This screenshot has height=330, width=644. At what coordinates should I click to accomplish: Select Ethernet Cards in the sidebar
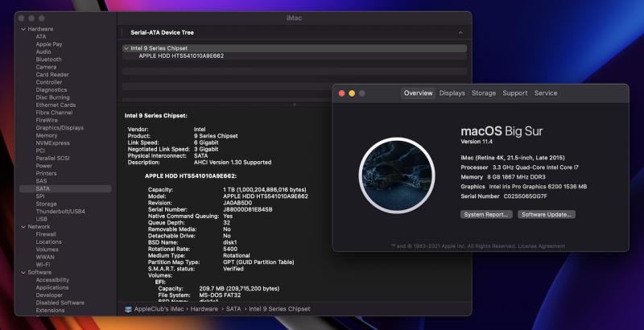[54, 105]
